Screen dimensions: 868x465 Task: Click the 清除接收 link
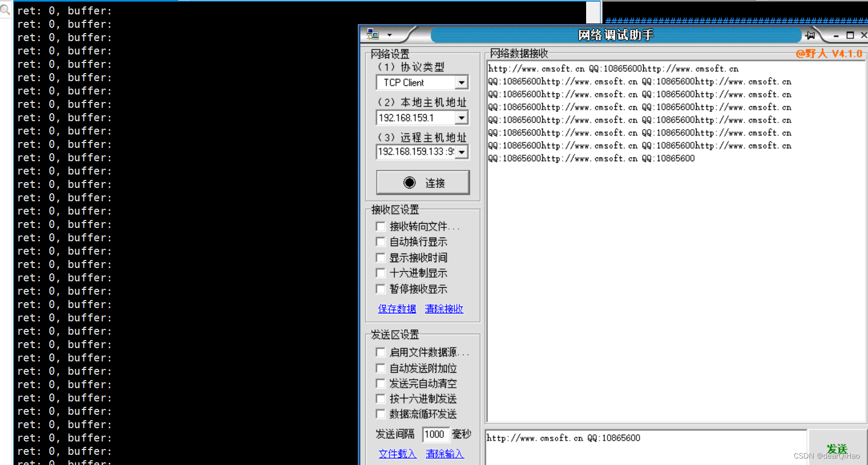444,309
